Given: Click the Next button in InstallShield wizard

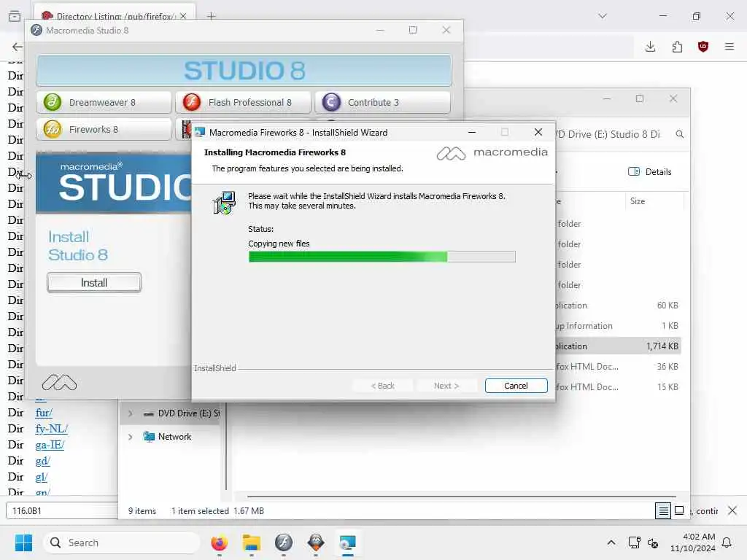Looking at the screenshot, I should coord(446,386).
